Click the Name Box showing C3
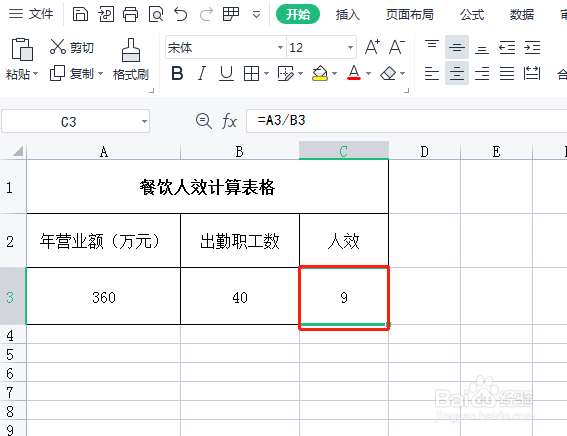Viewport: 567px width, 436px height. [x=69, y=121]
